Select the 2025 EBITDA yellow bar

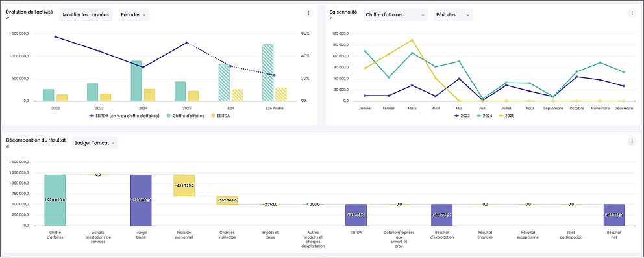pos(193,96)
